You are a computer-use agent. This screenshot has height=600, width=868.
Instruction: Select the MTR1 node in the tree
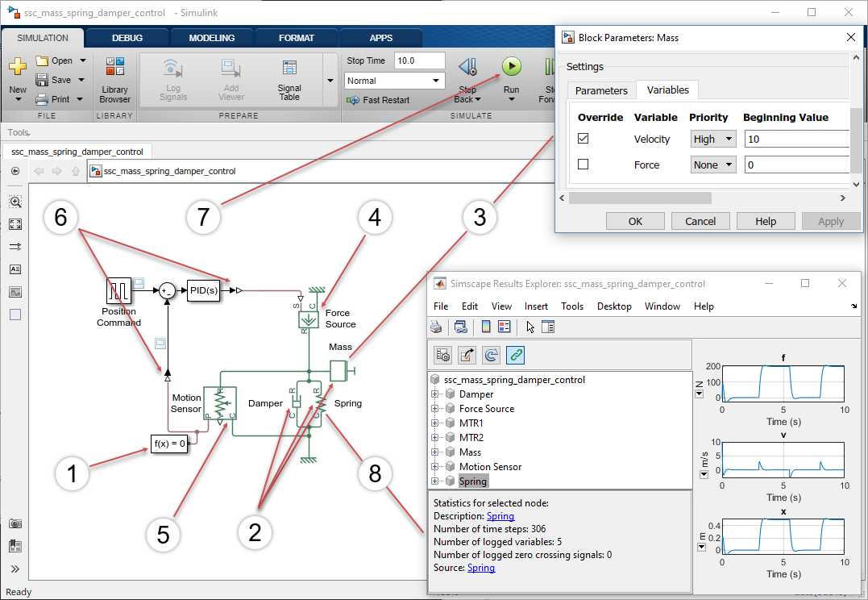[471, 423]
